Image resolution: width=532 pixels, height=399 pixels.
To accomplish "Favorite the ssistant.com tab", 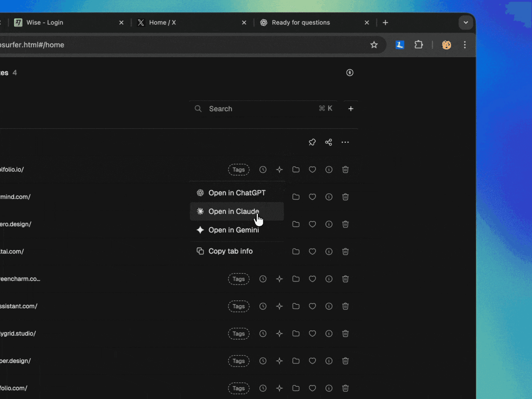I will (312, 306).
